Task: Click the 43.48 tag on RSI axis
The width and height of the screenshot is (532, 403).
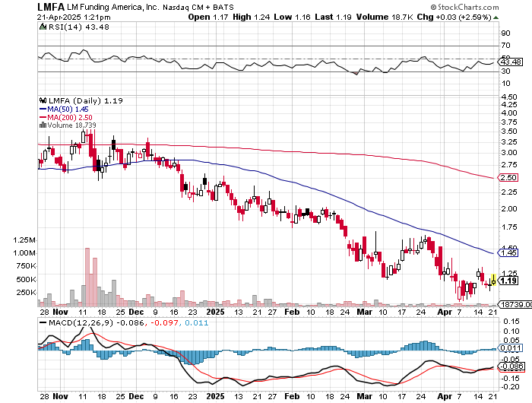Action: click(x=510, y=62)
